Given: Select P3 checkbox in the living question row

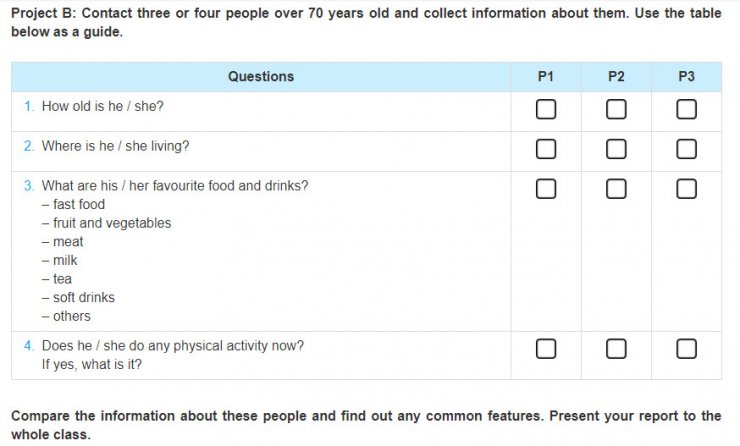Looking at the screenshot, I should [x=686, y=149].
